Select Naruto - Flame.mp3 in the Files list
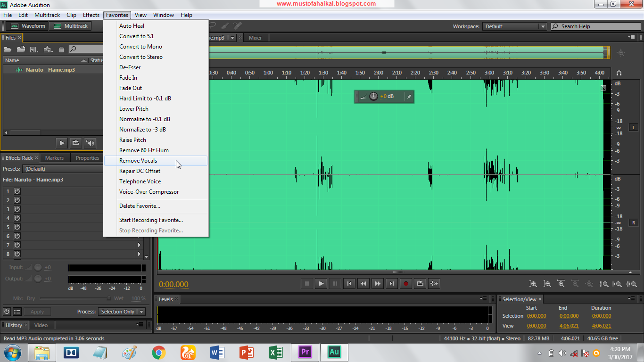Screen dimensions: 644x362 click(x=50, y=70)
